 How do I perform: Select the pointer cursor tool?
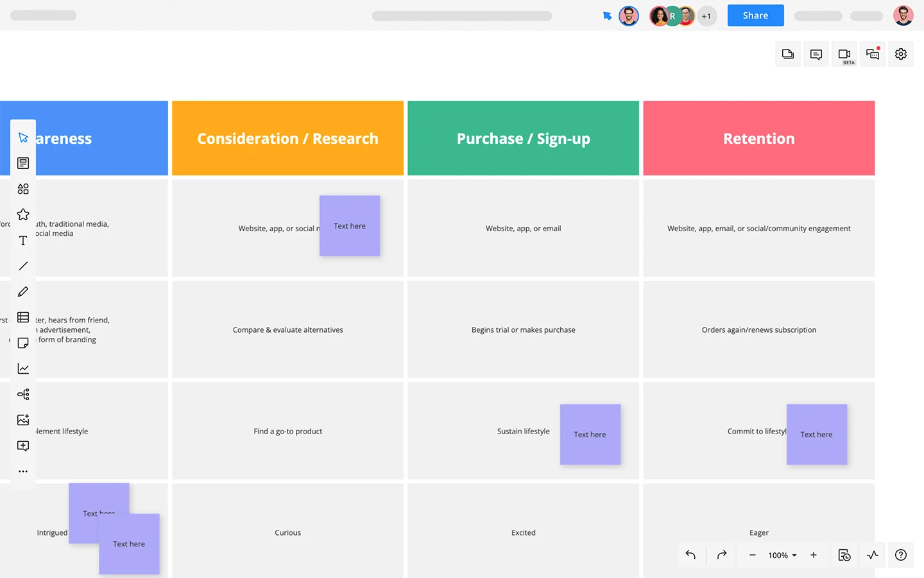[x=23, y=137]
